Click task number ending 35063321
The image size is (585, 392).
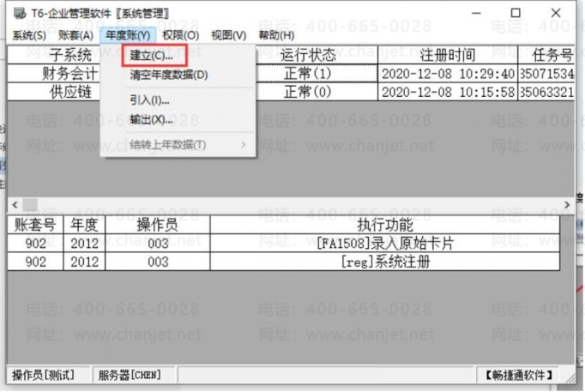click(x=546, y=92)
